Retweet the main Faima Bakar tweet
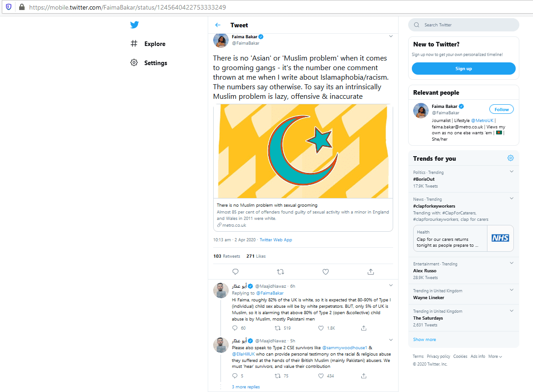This screenshot has height=392, width=533. click(281, 272)
